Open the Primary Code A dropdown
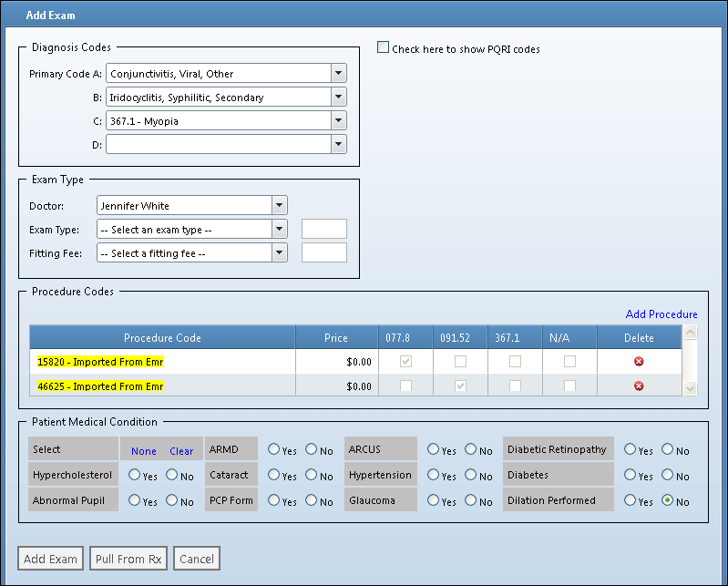This screenshot has height=586, width=728. 338,74
